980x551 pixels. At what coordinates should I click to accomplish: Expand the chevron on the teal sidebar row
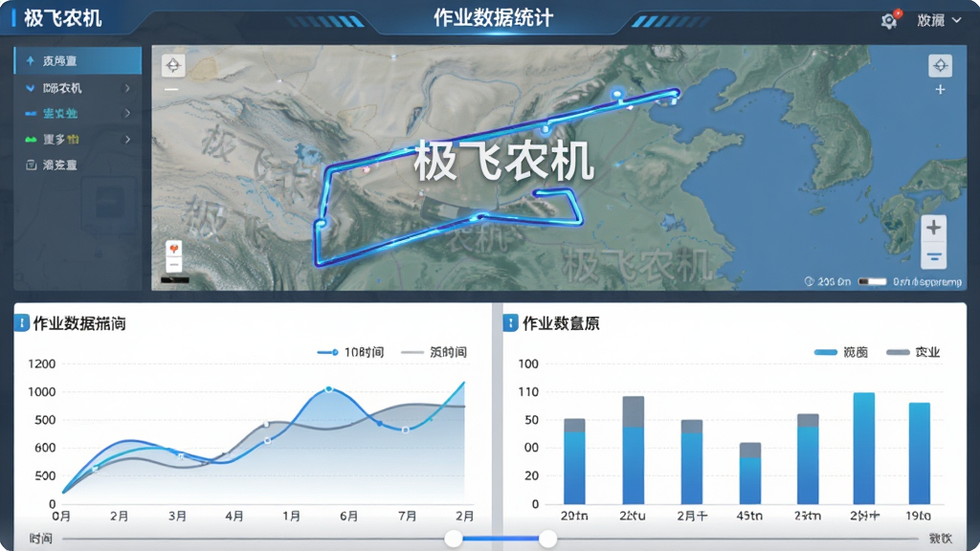pos(127,114)
